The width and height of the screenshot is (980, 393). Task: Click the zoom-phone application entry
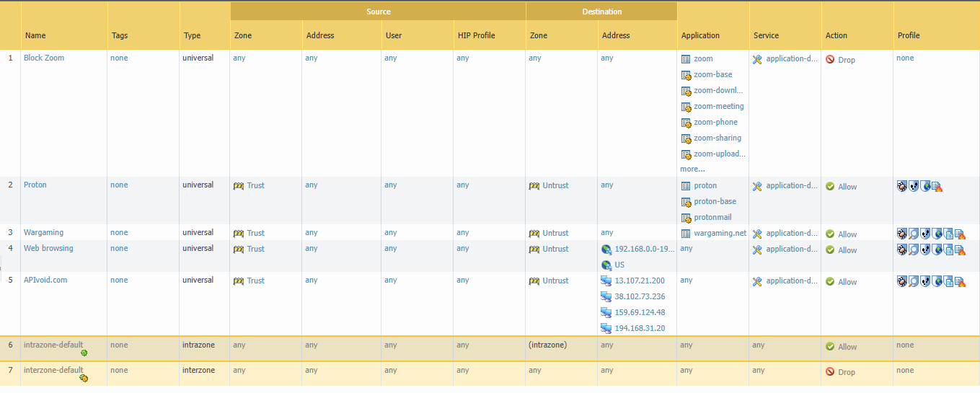[x=715, y=122]
